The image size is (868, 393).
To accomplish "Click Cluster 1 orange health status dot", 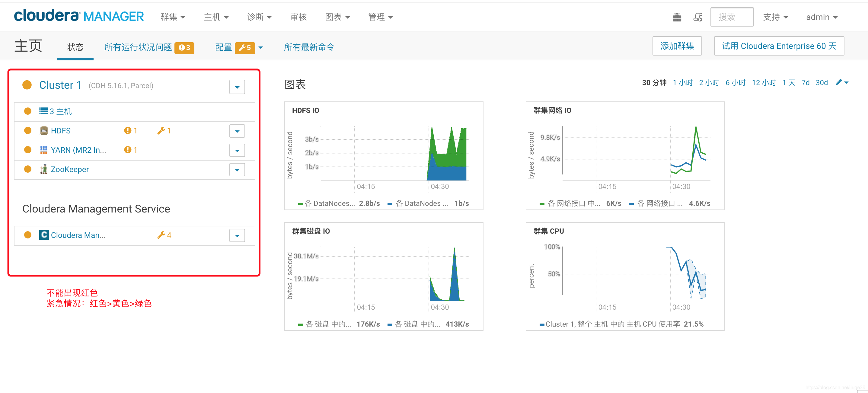I will click(27, 85).
